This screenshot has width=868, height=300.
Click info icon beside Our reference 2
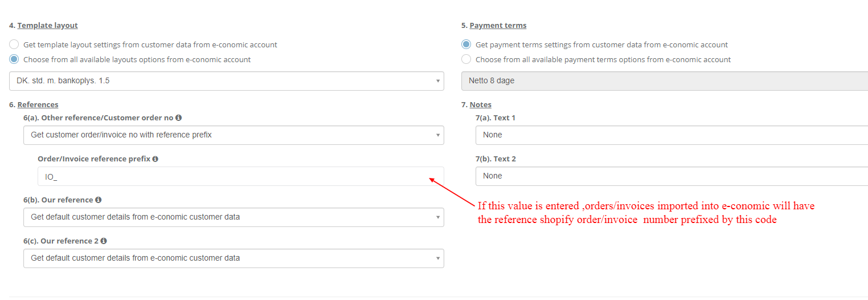pyautogui.click(x=104, y=241)
